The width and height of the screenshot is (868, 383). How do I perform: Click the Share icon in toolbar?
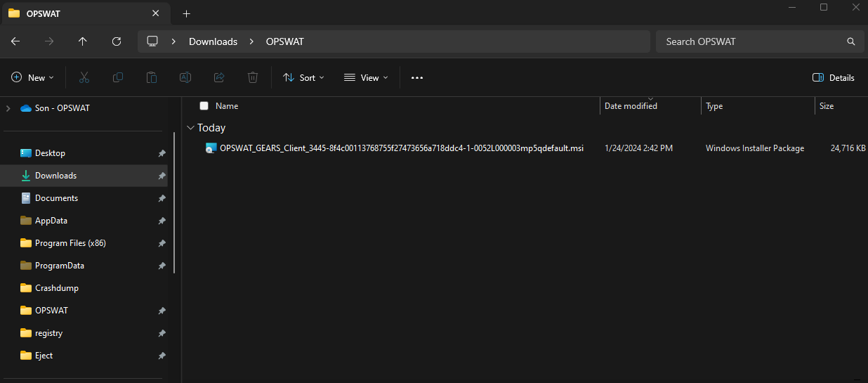click(219, 77)
